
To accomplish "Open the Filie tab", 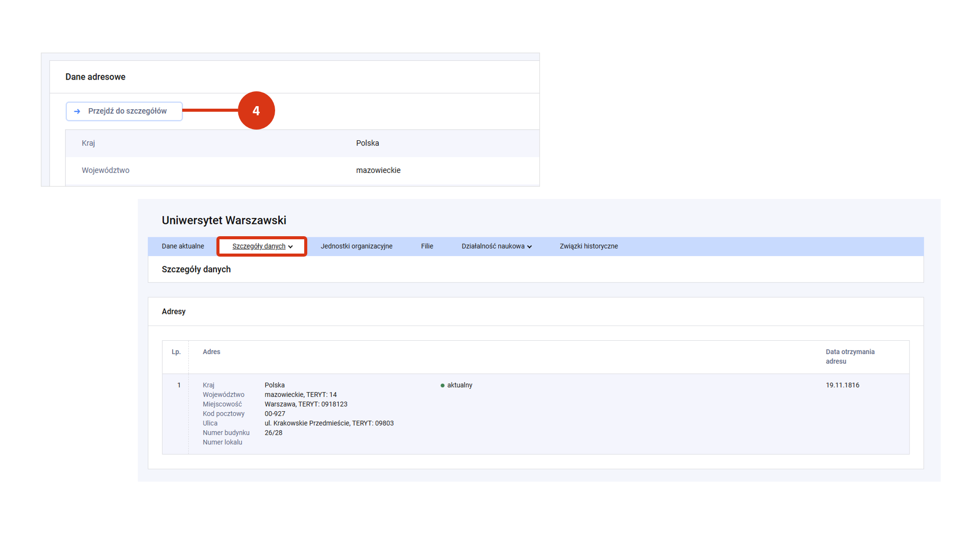I will (x=427, y=246).
